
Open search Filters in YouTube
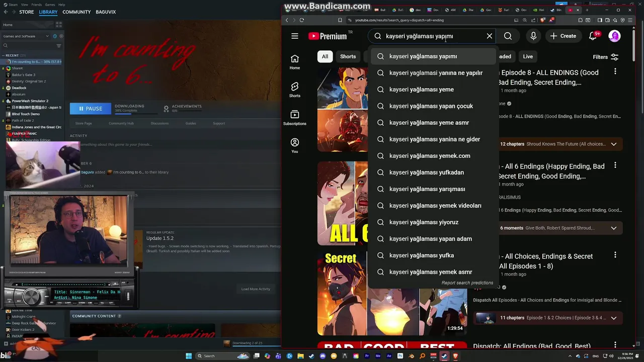click(605, 57)
